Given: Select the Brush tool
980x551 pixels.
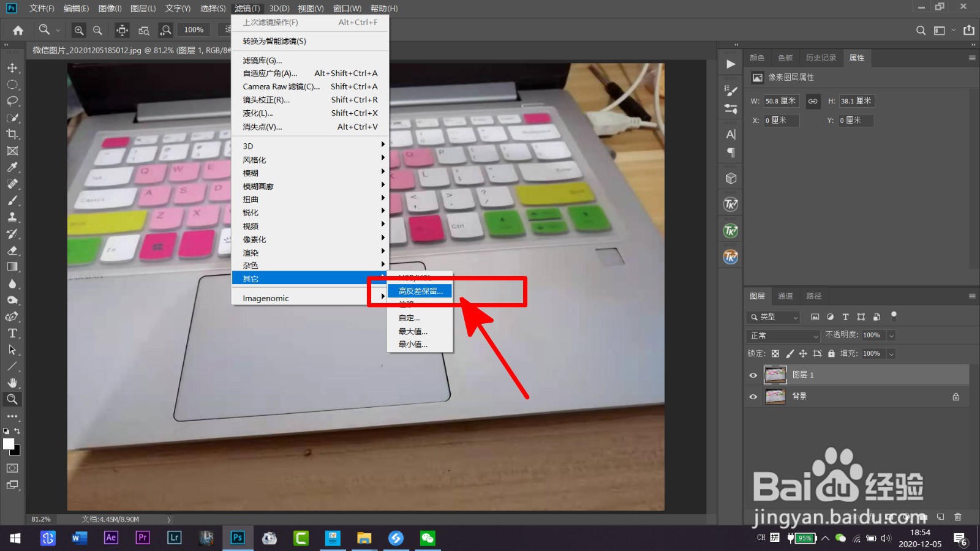Looking at the screenshot, I should click(x=12, y=200).
